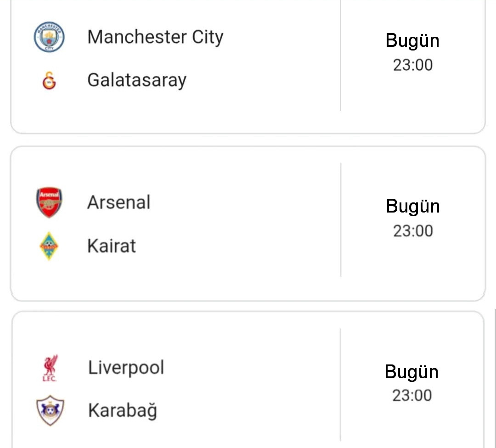This screenshot has width=496, height=448.
Task: Tap the Arsenal cannon crest
Action: (x=49, y=202)
